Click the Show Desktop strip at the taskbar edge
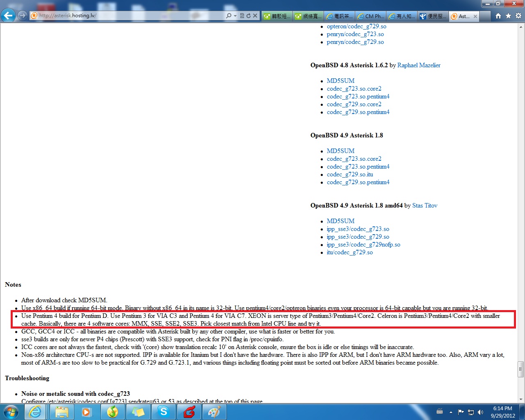This screenshot has width=525, height=420. click(x=522, y=412)
